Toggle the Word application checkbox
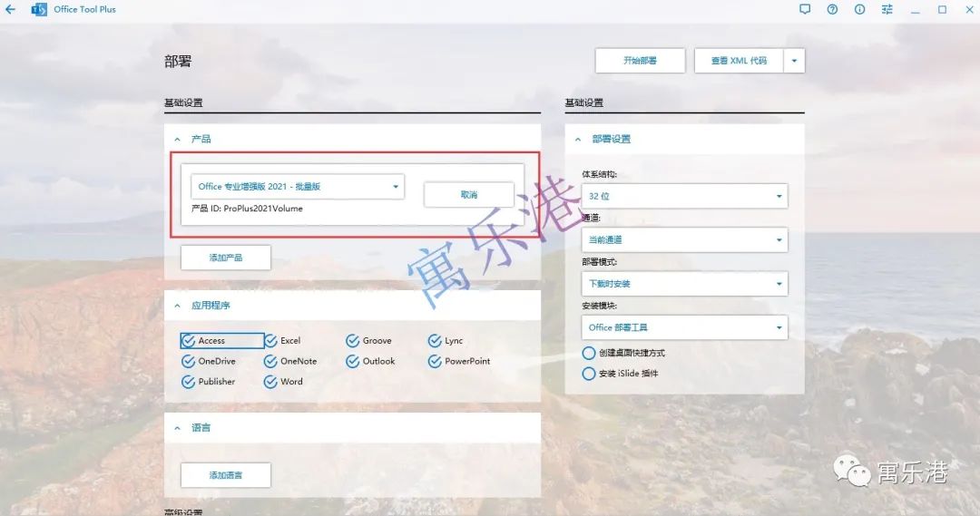Viewport: 980px width, 516px height. [270, 382]
